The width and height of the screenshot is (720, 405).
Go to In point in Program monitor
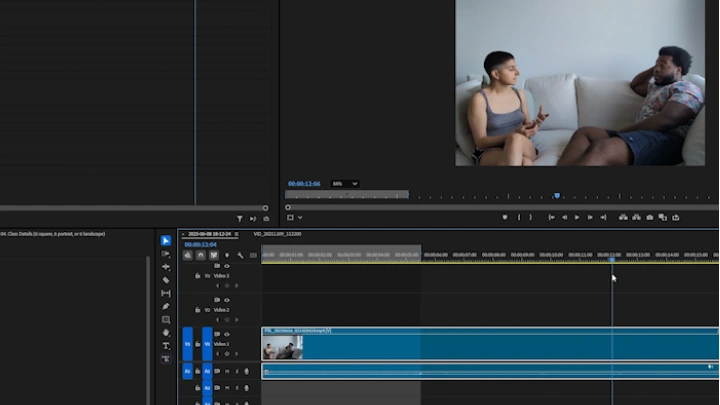551,218
